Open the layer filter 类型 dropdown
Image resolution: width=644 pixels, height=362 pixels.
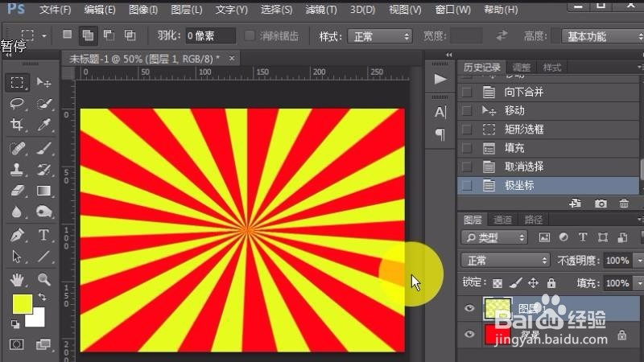pos(494,237)
